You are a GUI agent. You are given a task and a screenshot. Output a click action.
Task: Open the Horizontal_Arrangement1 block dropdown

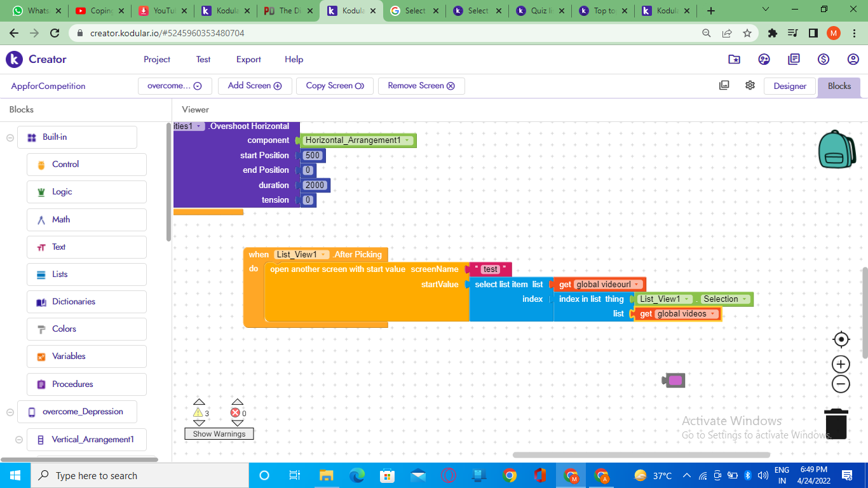pos(407,140)
